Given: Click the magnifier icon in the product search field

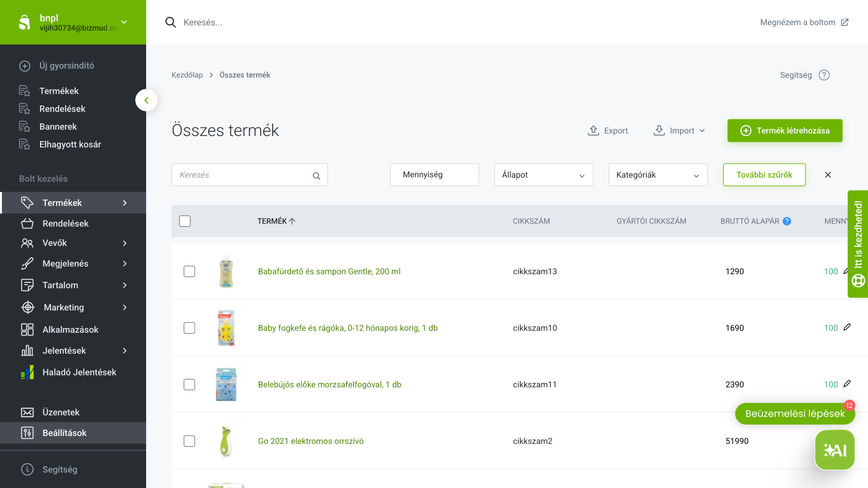Looking at the screenshot, I should (x=316, y=176).
